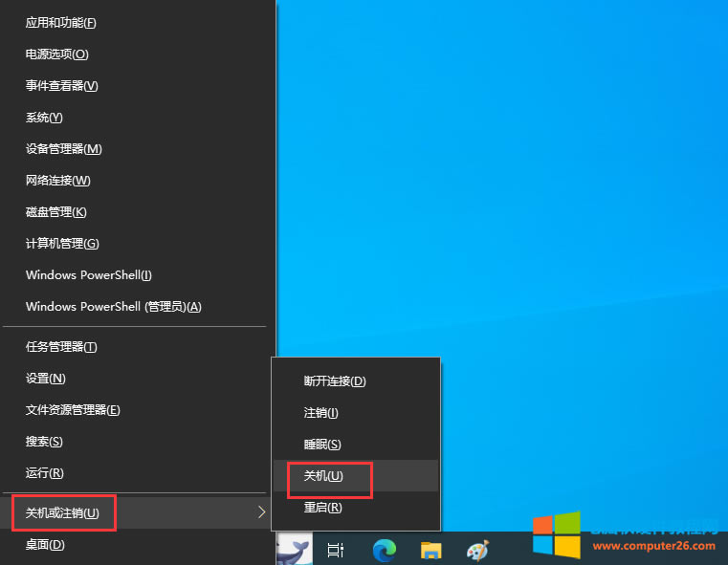The image size is (728, 565).
Task: Click 注销(I) to sign out
Action: coord(321,413)
